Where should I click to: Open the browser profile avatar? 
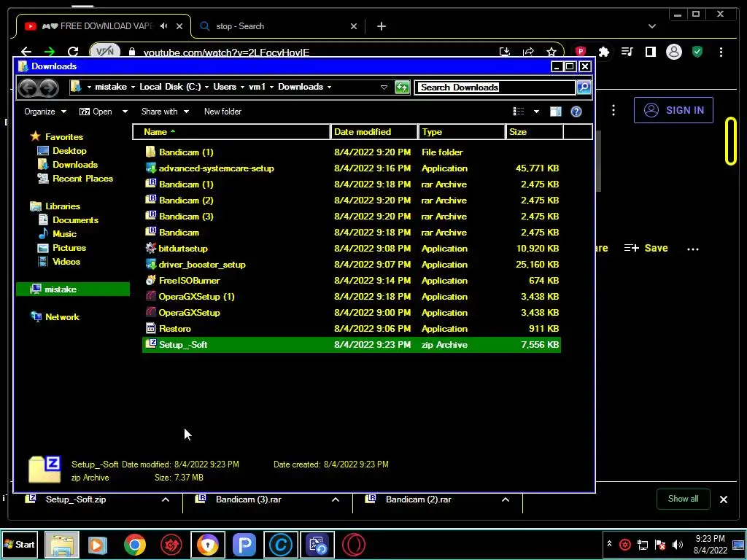click(x=673, y=52)
